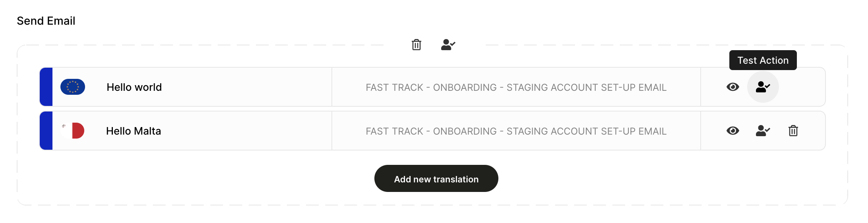Preview Hello world email with eye icon
The width and height of the screenshot is (868, 223).
coord(732,87)
